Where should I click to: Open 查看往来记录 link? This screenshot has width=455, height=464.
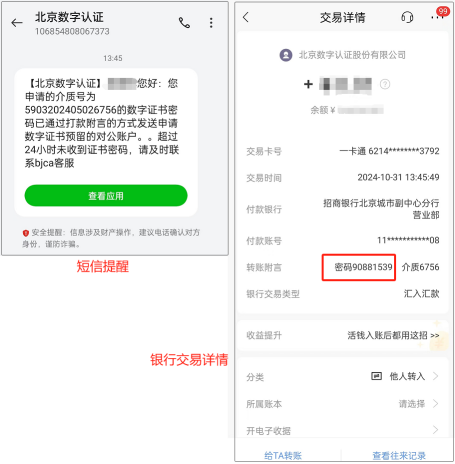pos(399,455)
